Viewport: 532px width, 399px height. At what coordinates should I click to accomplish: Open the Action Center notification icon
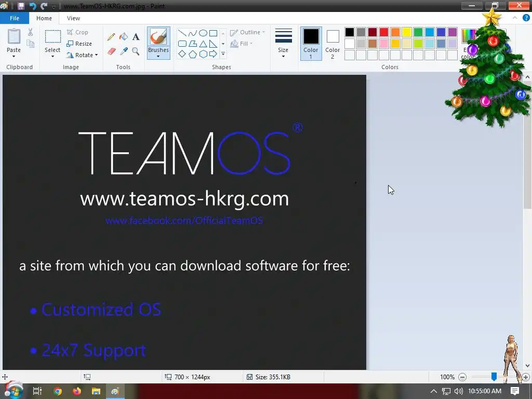[515, 391]
